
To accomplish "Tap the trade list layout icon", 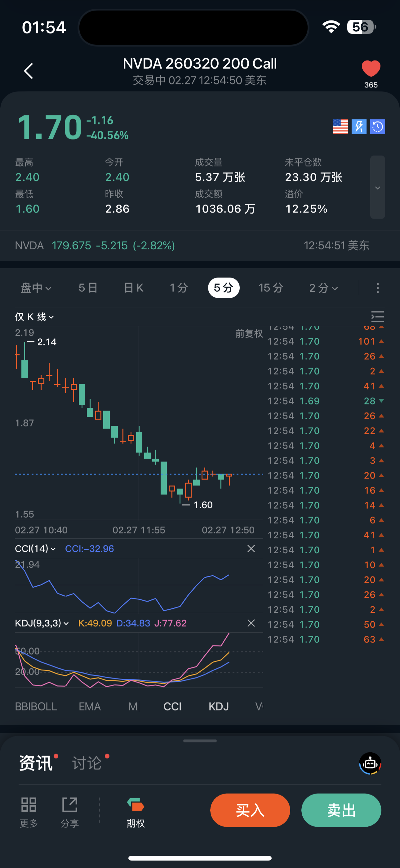I will point(377,317).
